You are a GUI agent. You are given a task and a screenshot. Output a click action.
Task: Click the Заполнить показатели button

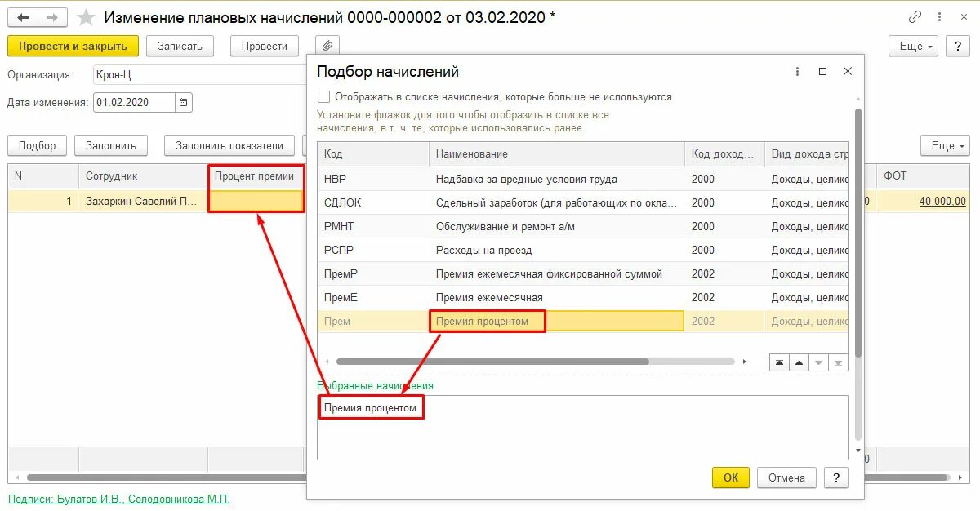pyautogui.click(x=229, y=146)
